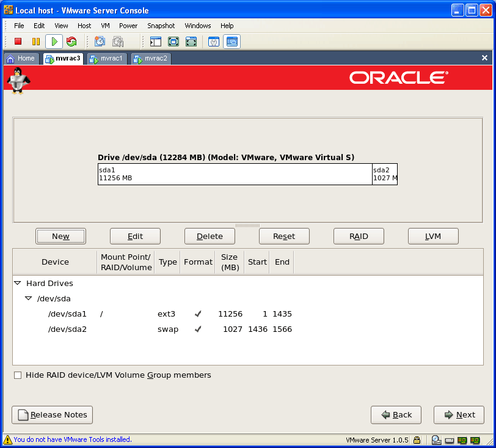Click the hard disk icon in status bar
This screenshot has height=448, width=496.
449,439
